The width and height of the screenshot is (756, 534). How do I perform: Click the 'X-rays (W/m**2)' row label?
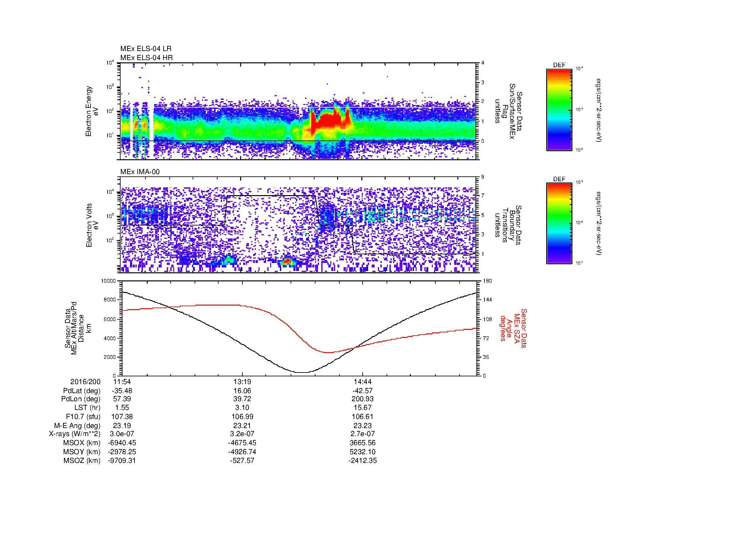(x=74, y=434)
